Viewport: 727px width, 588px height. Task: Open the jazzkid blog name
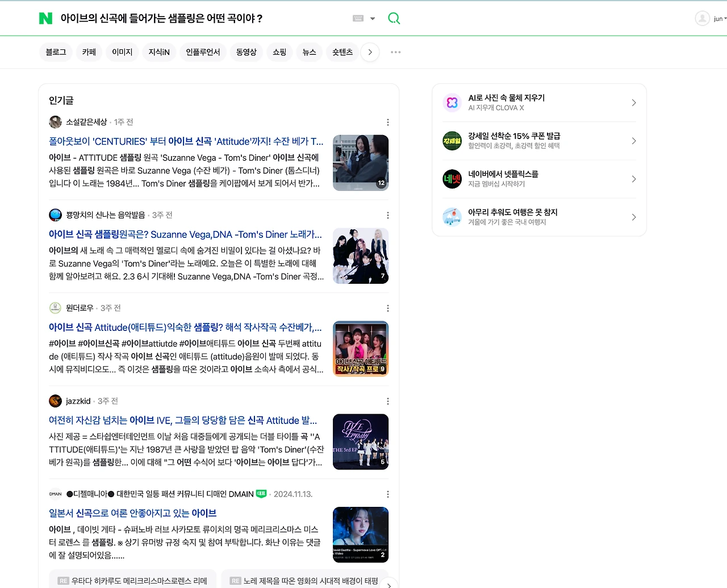click(78, 401)
